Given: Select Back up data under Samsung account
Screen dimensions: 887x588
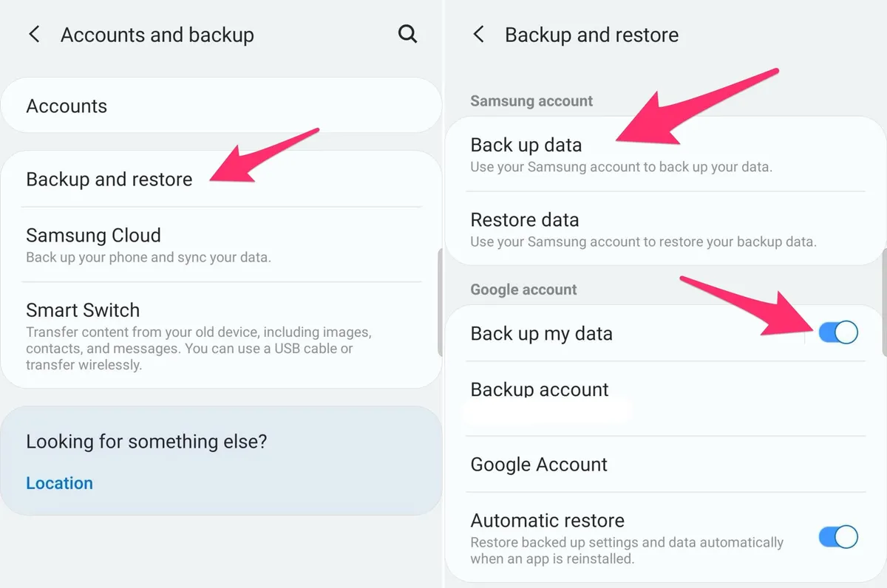Looking at the screenshot, I should [526, 145].
